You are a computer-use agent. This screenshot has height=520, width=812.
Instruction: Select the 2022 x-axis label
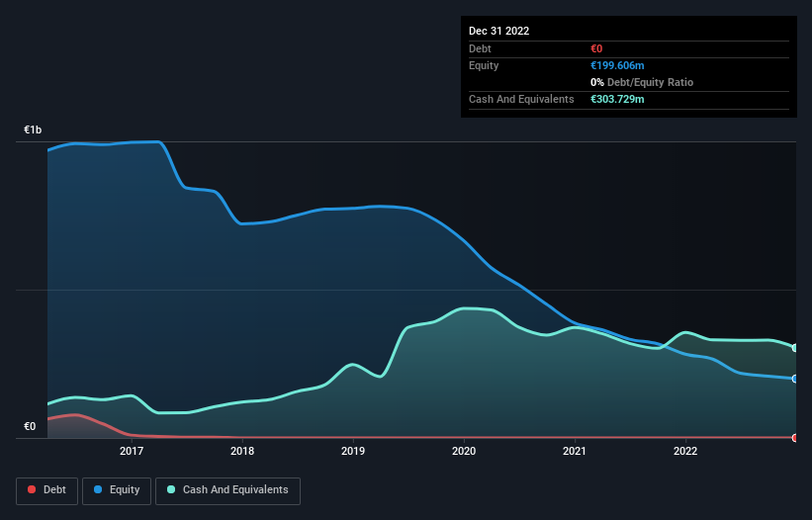(685, 451)
